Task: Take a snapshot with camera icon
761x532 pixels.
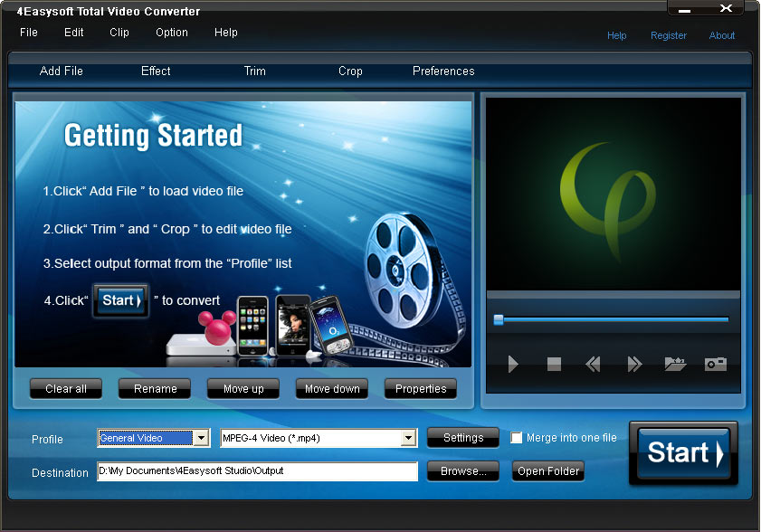Action: pyautogui.click(x=716, y=365)
